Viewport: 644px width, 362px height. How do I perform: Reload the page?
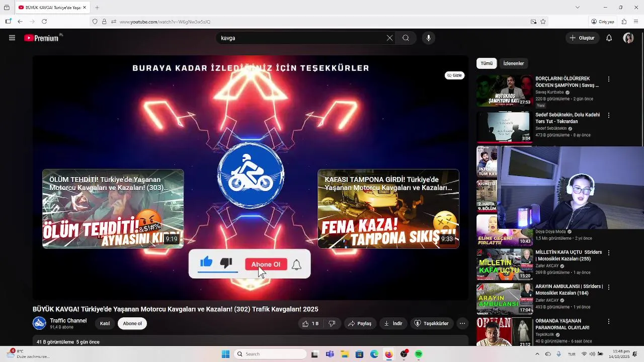pos(44,22)
